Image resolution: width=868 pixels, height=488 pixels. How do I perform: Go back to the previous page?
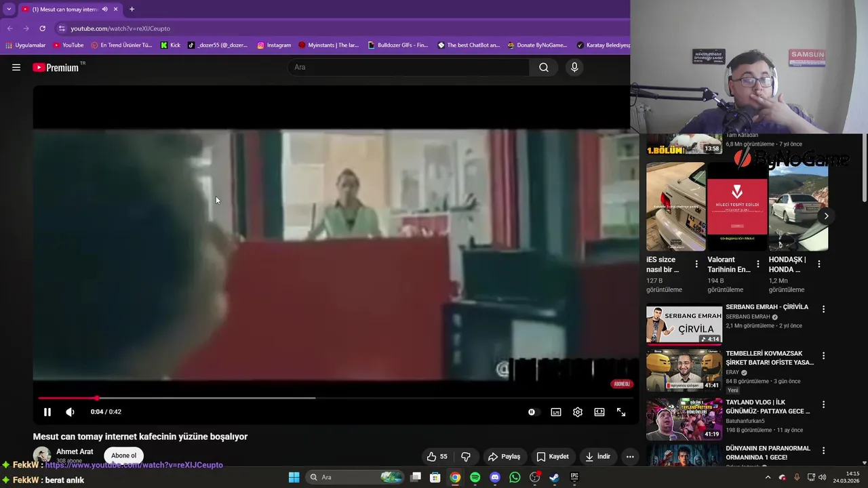9,28
